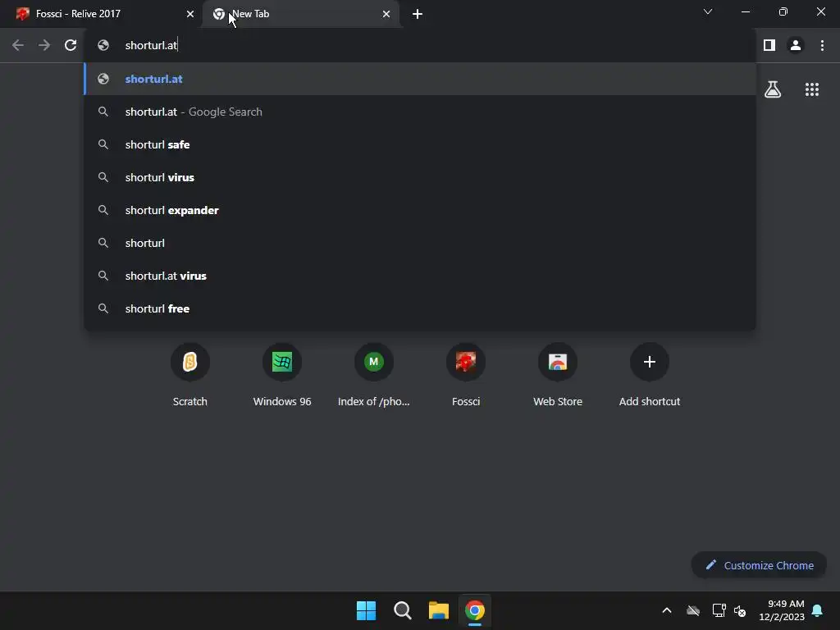Image resolution: width=840 pixels, height=630 pixels.
Task: Click Add shortcut plus tile
Action: 650,376
